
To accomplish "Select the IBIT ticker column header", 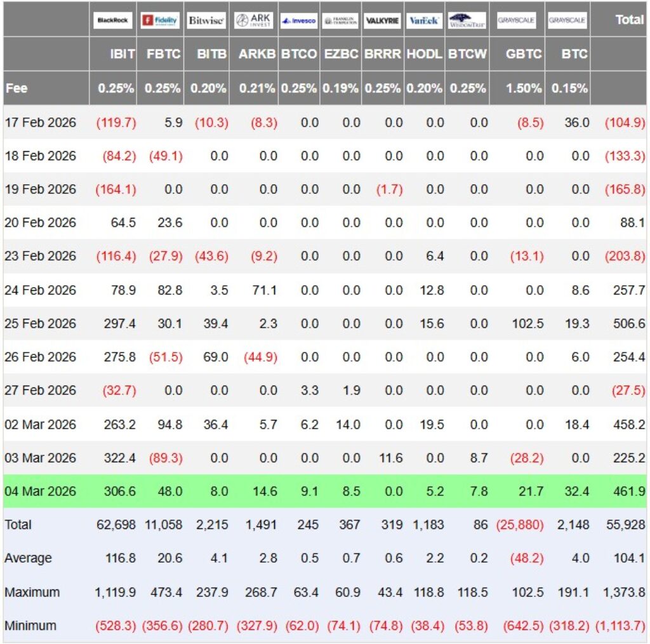I will pos(122,54).
